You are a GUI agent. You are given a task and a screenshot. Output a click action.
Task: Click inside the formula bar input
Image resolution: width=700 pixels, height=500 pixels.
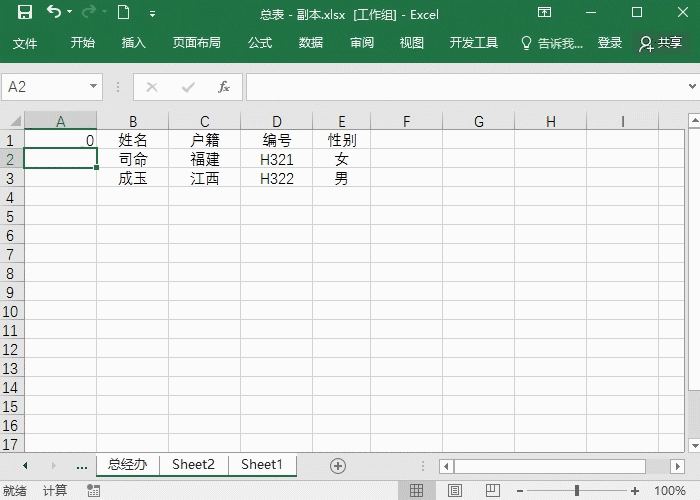pyautogui.click(x=467, y=87)
